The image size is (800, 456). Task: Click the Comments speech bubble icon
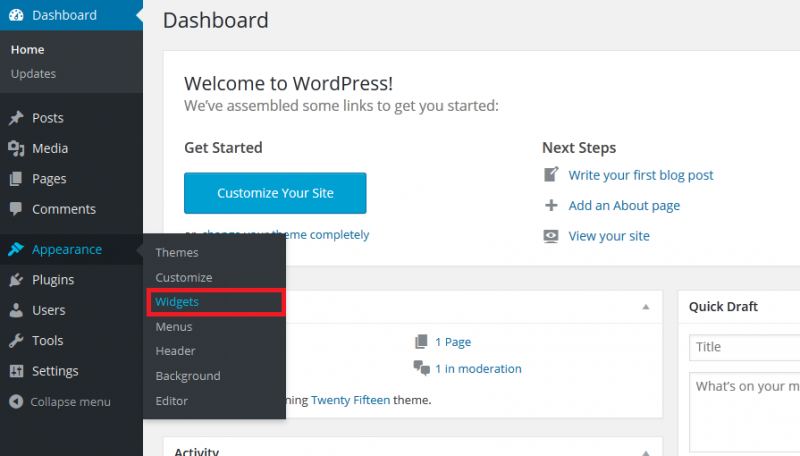tap(16, 209)
